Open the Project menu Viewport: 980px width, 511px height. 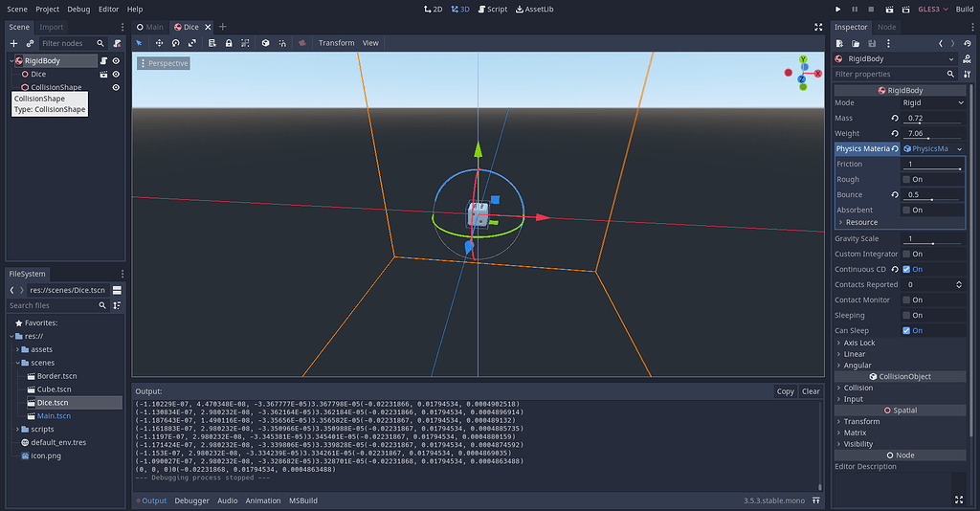[x=48, y=10]
